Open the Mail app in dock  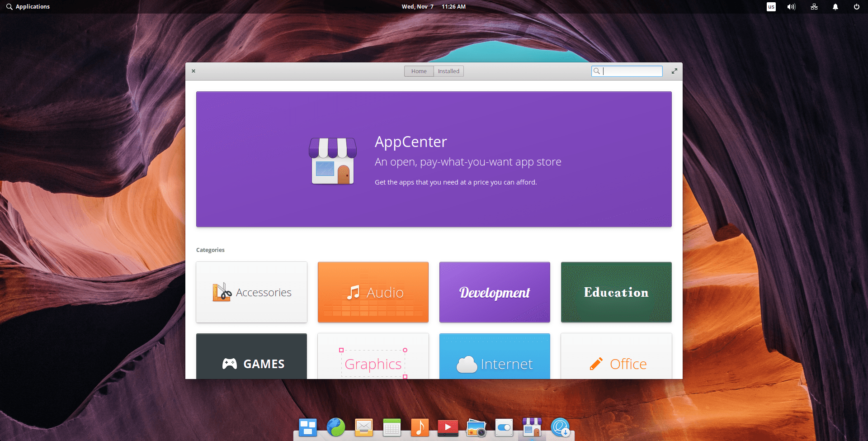coord(364,427)
